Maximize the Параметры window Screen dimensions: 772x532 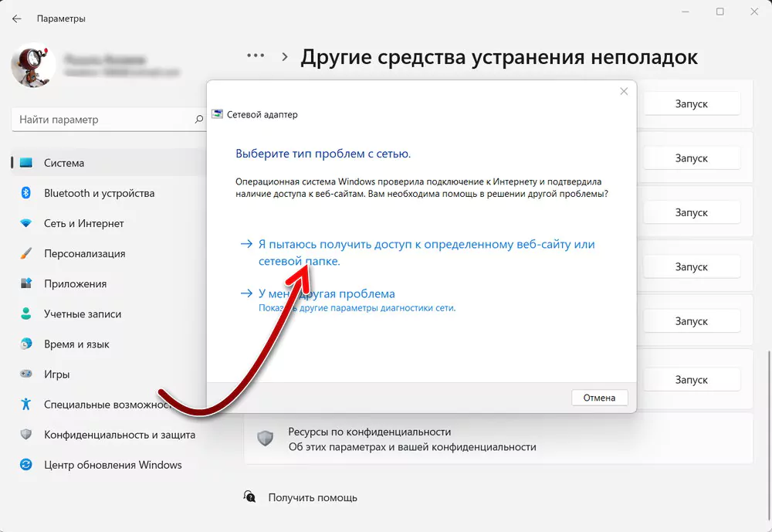(720, 12)
